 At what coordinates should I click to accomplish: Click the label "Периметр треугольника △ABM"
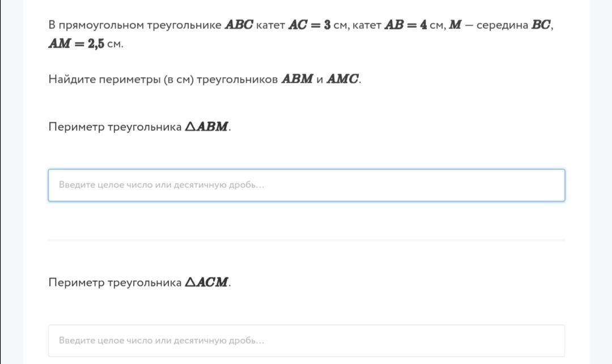click(x=139, y=127)
